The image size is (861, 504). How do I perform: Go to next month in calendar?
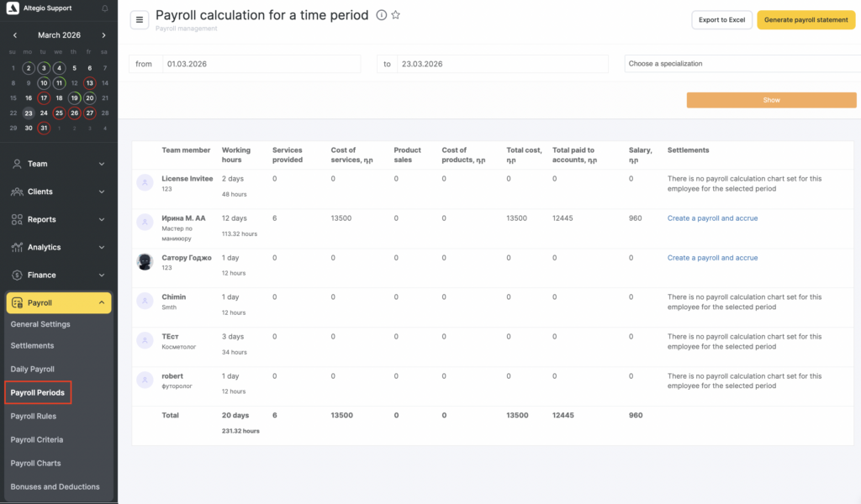(x=103, y=35)
